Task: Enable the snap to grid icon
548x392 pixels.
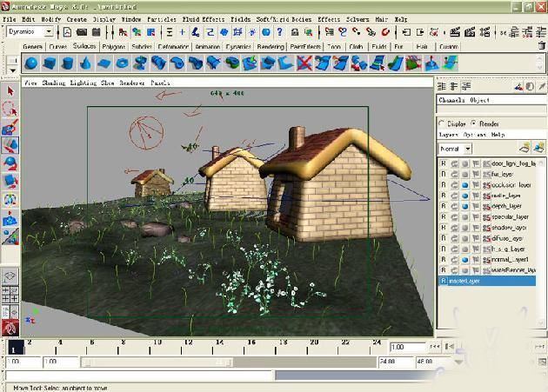Action: pyautogui.click(x=329, y=32)
